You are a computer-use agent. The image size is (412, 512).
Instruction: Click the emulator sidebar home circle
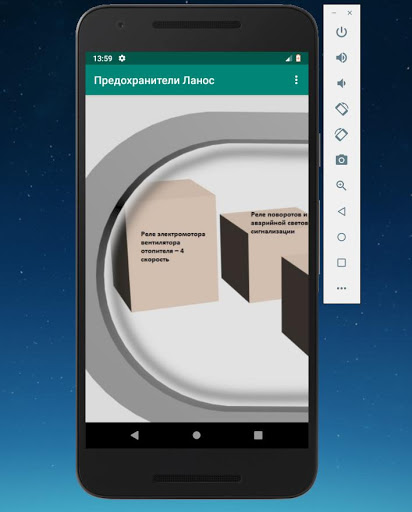click(x=341, y=237)
